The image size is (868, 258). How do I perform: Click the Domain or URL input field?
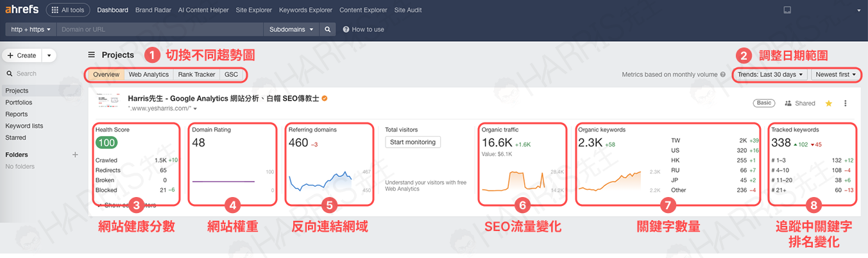[x=160, y=30]
